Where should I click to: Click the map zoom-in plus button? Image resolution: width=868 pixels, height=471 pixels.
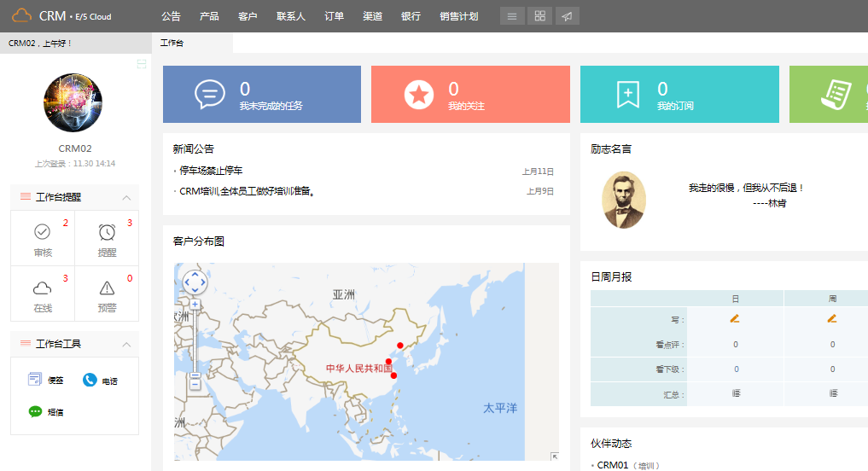coord(195,305)
